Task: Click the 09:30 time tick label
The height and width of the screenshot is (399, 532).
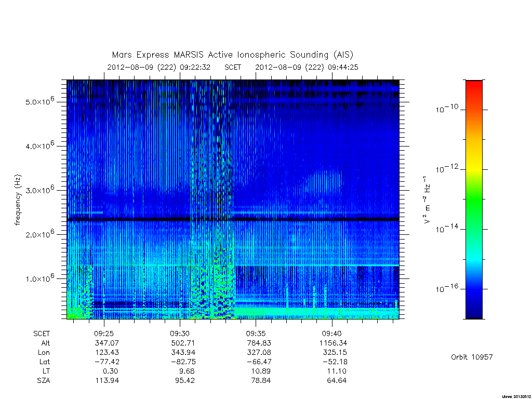Action: click(180, 334)
